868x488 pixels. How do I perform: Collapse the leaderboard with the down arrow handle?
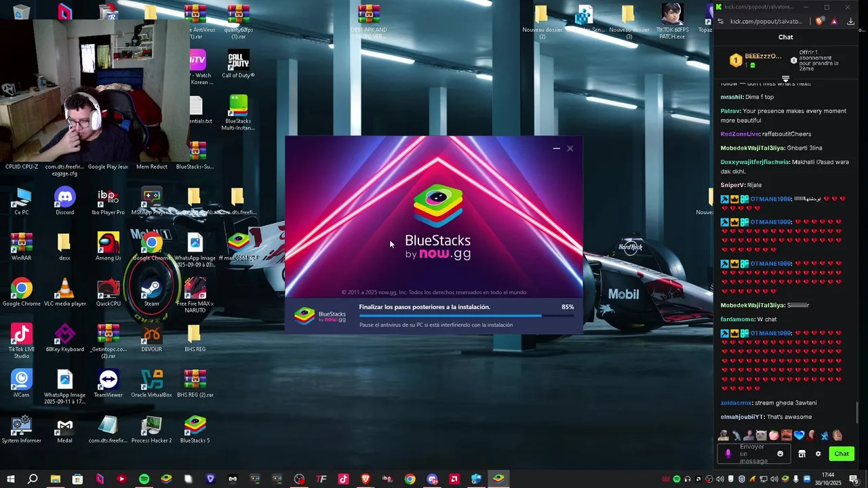[785, 79]
